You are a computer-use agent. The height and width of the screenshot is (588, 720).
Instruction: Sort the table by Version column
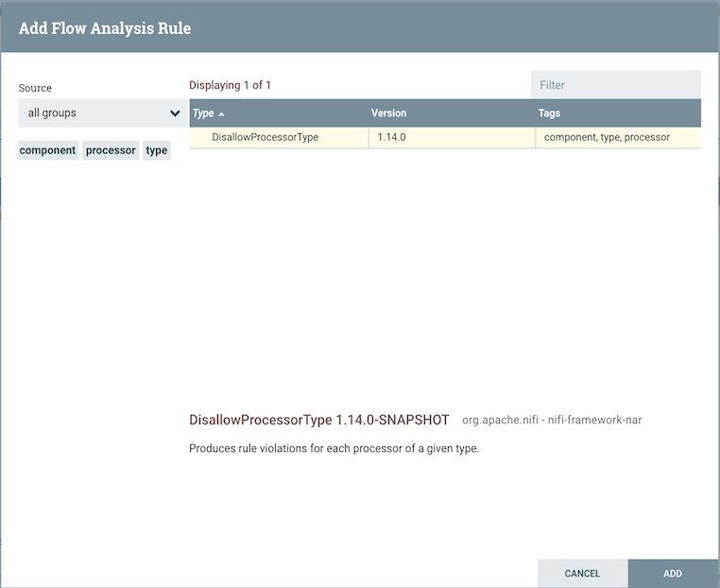tap(388, 113)
